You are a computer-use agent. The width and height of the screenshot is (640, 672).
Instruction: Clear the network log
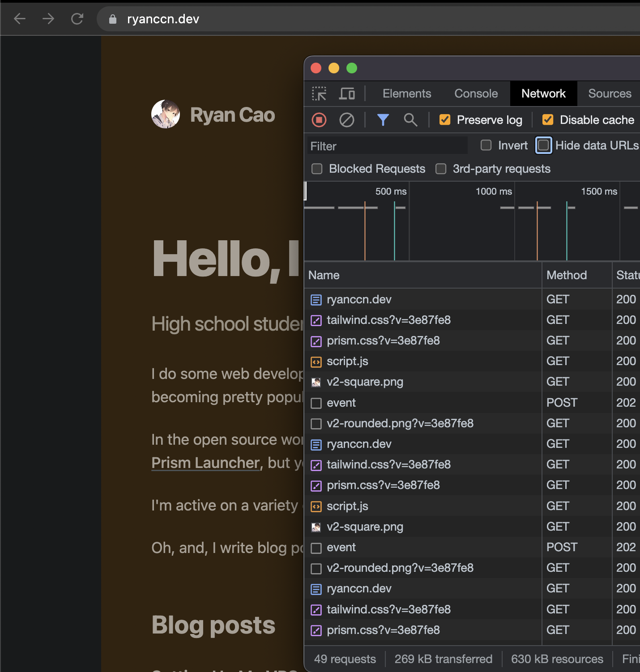tap(347, 120)
